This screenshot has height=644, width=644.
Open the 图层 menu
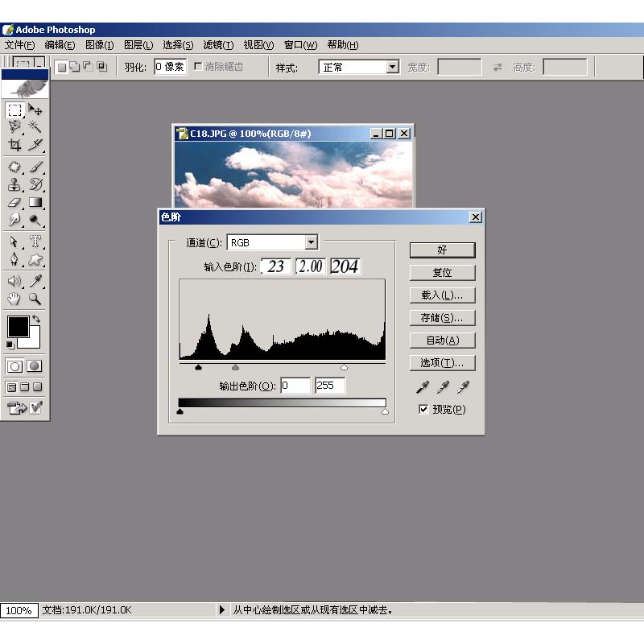(x=138, y=45)
